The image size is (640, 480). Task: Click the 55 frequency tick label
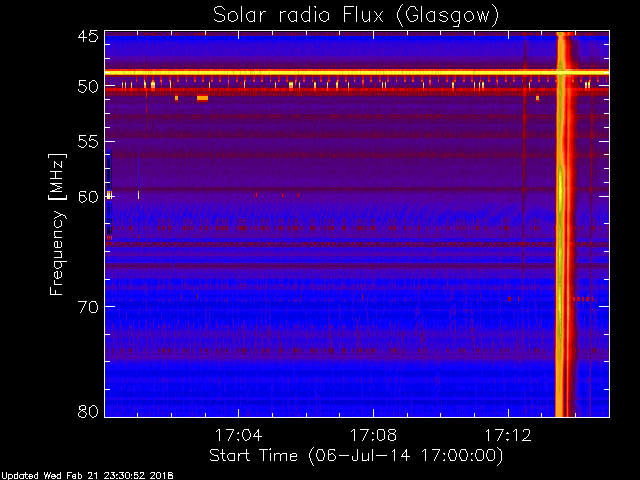point(88,142)
